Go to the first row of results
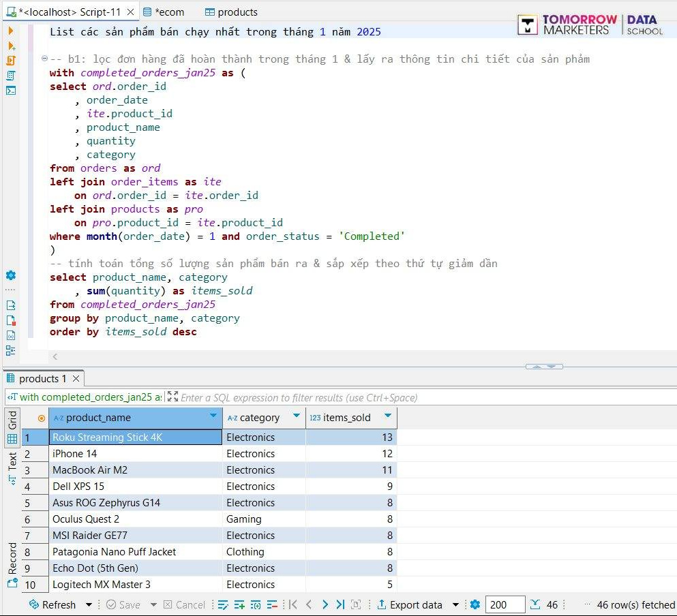Image resolution: width=677 pixels, height=616 pixels. point(292,604)
